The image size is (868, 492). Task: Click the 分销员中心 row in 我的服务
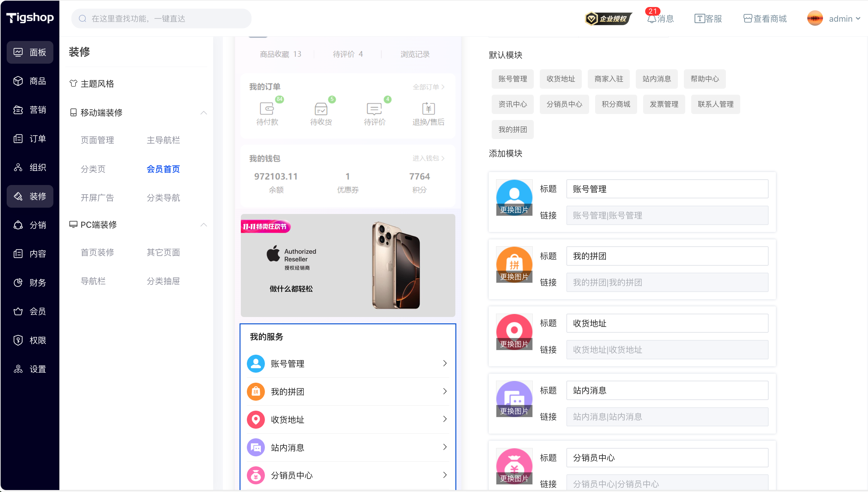tap(348, 475)
